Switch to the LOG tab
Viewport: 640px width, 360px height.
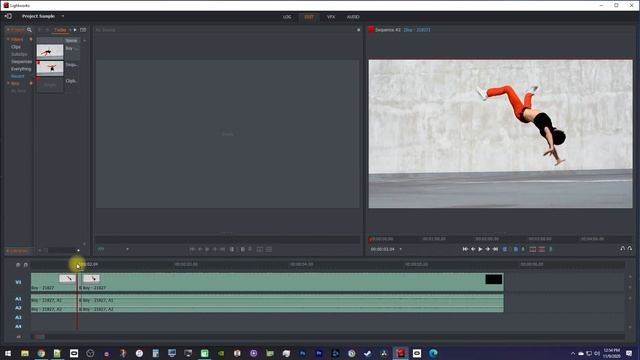tap(287, 17)
